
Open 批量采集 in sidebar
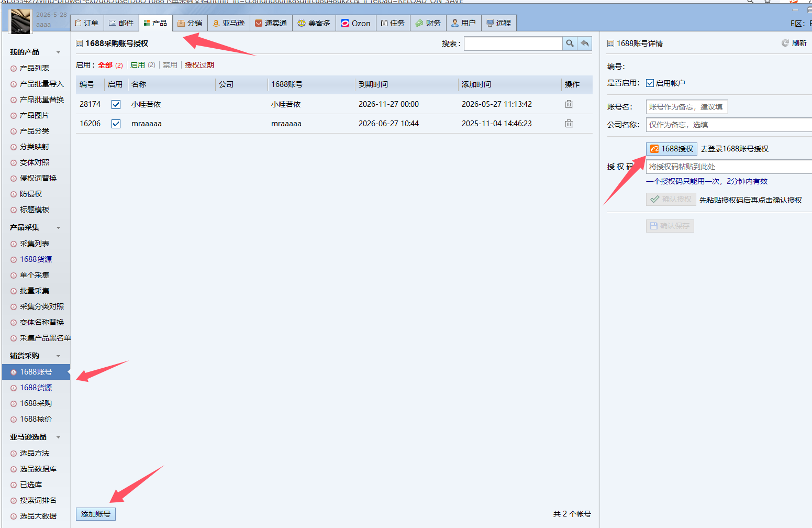[35, 291]
